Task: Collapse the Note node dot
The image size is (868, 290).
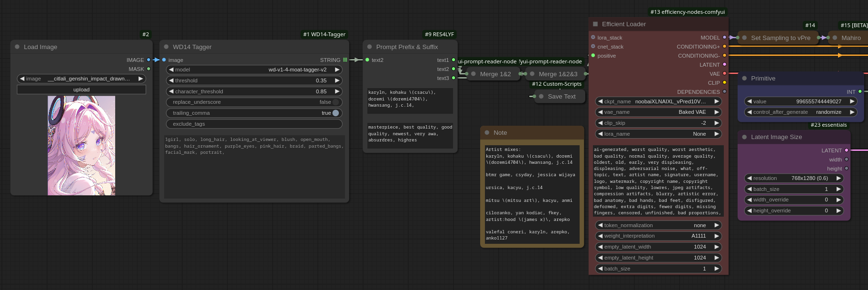Action: [487, 132]
